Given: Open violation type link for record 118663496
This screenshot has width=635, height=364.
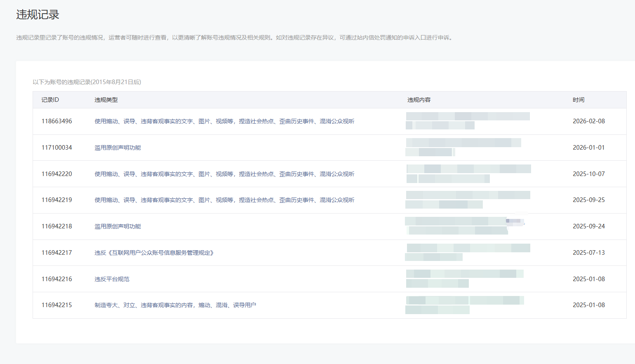Looking at the screenshot, I should [x=224, y=121].
